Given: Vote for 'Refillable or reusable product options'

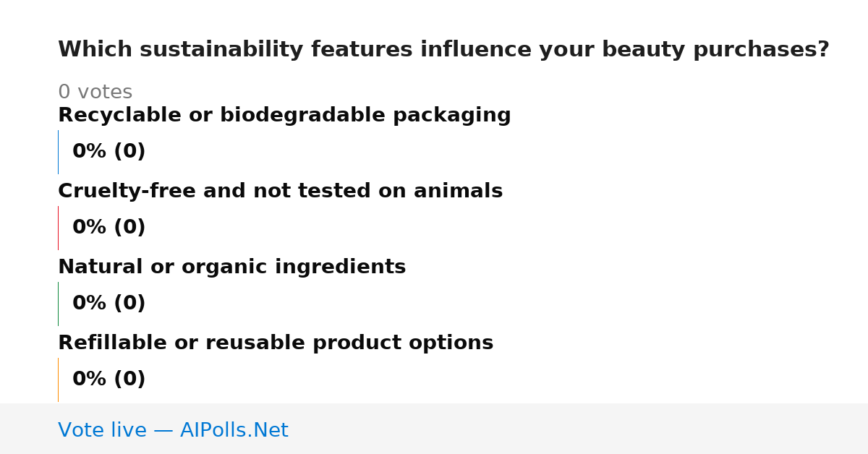Looking at the screenshot, I should click(x=276, y=343).
